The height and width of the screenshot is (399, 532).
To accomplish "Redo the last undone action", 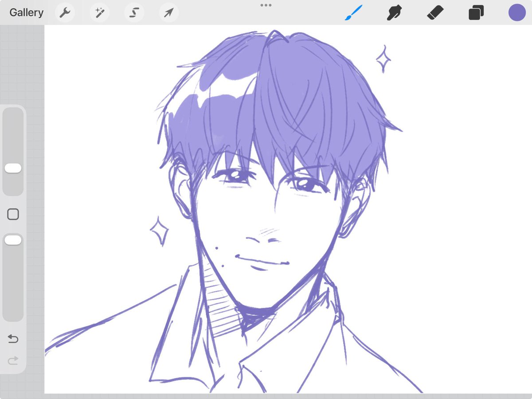I will (13, 360).
